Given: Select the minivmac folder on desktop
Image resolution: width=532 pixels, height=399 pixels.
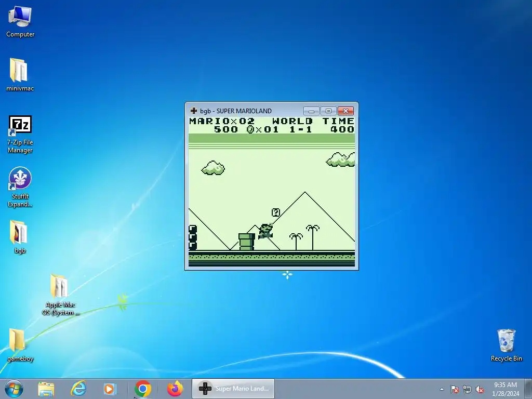Looking at the screenshot, I should (20, 75).
